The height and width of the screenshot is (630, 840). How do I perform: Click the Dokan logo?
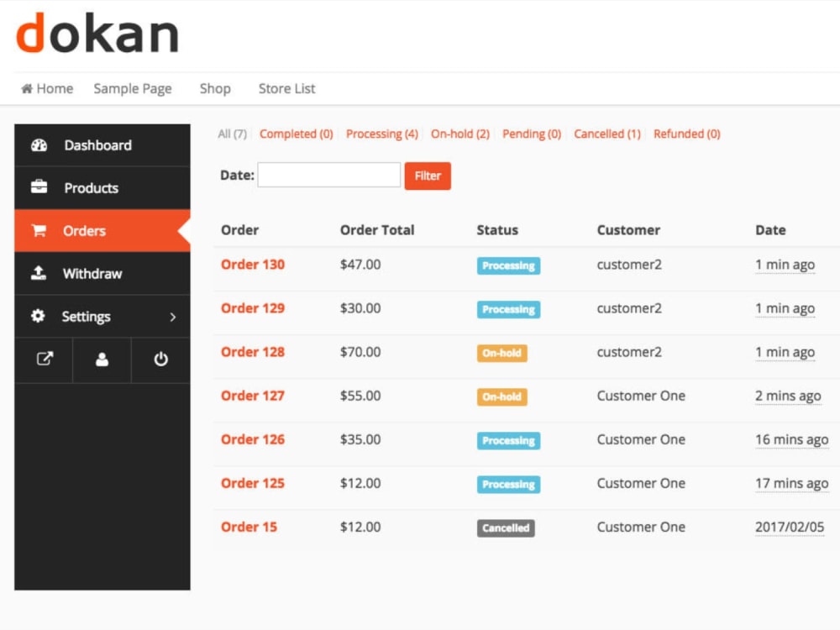97,32
